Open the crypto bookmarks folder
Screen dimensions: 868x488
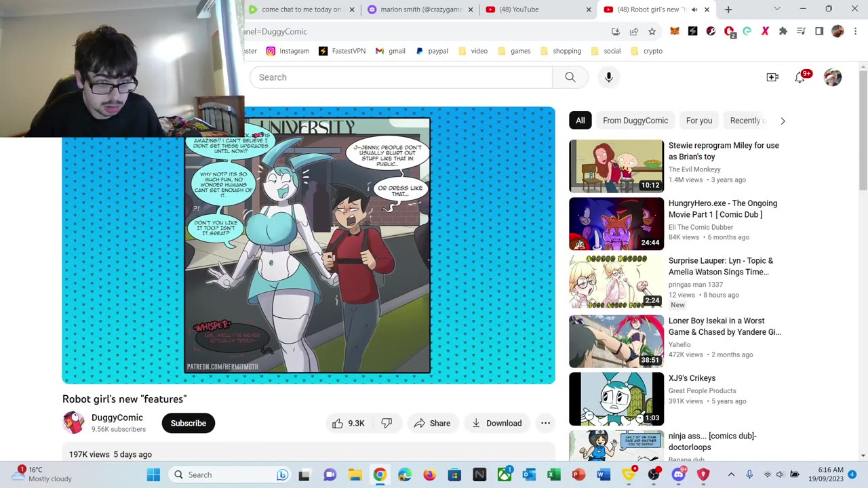(646, 51)
